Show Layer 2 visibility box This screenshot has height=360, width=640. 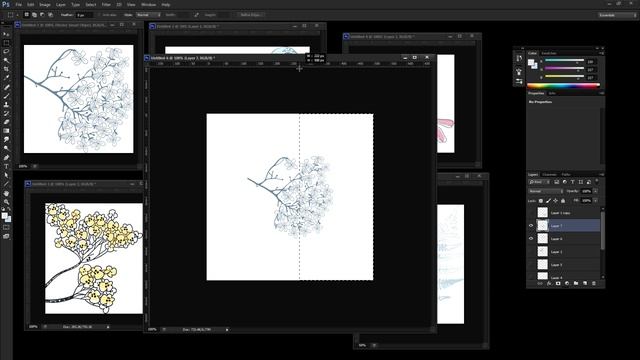531,252
